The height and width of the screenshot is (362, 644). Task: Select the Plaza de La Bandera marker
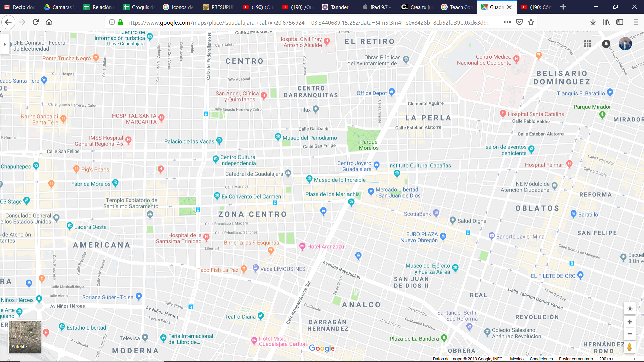pos(444,338)
